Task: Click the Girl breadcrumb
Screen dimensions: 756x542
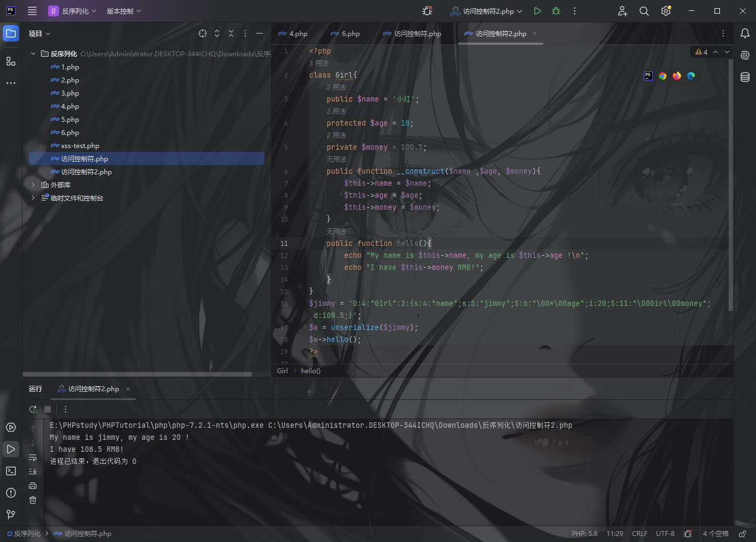Action: tap(282, 371)
